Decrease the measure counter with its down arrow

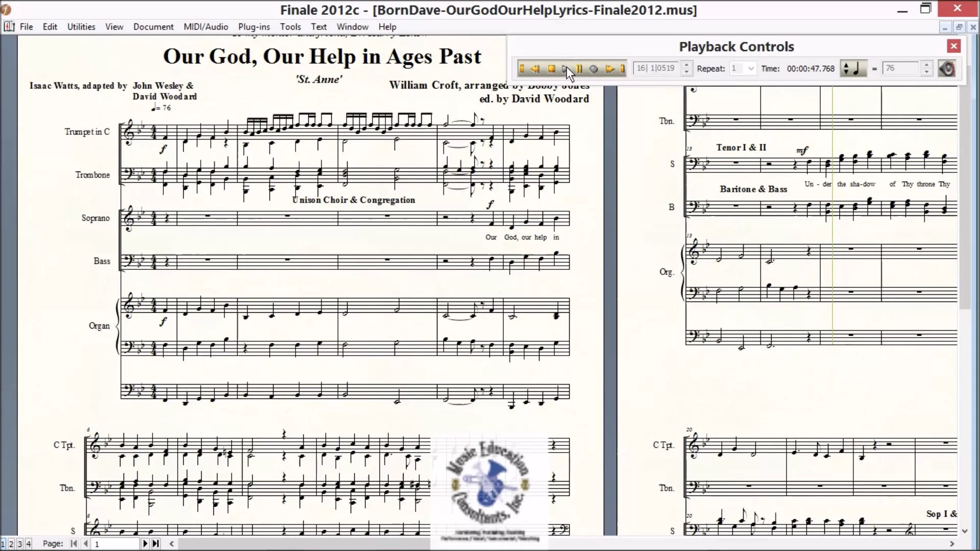pos(687,72)
